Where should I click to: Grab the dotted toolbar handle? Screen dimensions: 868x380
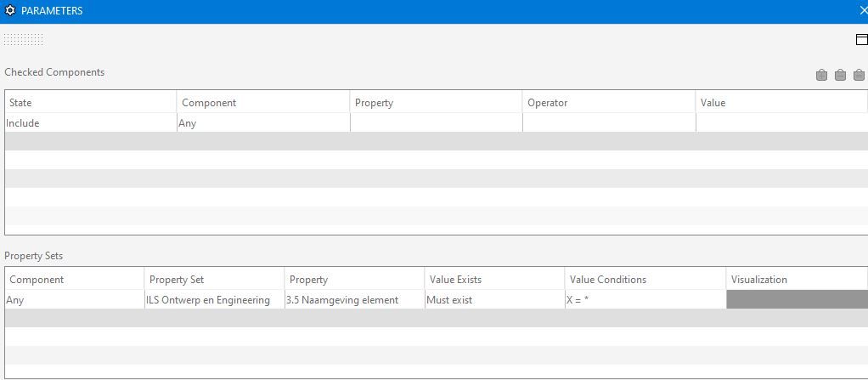point(23,39)
